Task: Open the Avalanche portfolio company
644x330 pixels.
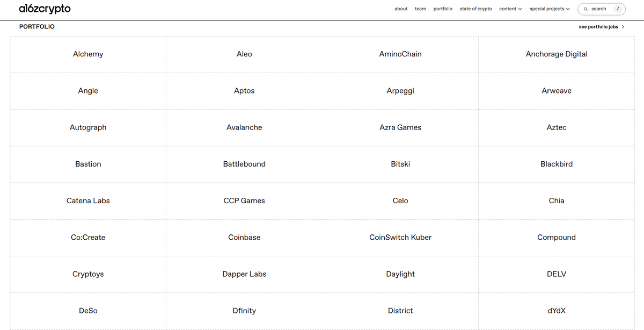Action: tap(244, 127)
